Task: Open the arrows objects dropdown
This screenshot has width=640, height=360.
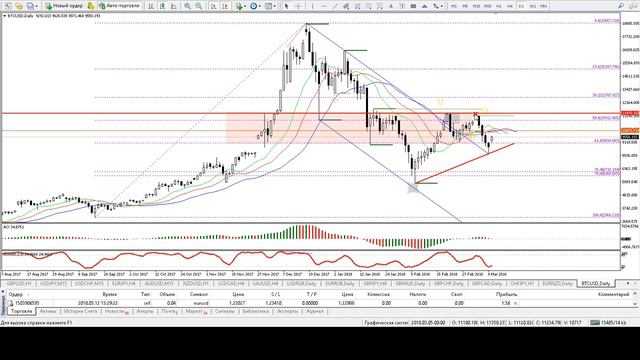Action: click(438, 6)
